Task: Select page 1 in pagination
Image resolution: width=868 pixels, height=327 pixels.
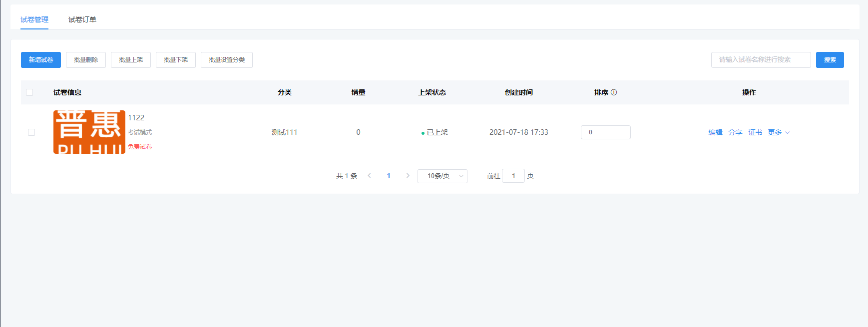Action: 389,176
